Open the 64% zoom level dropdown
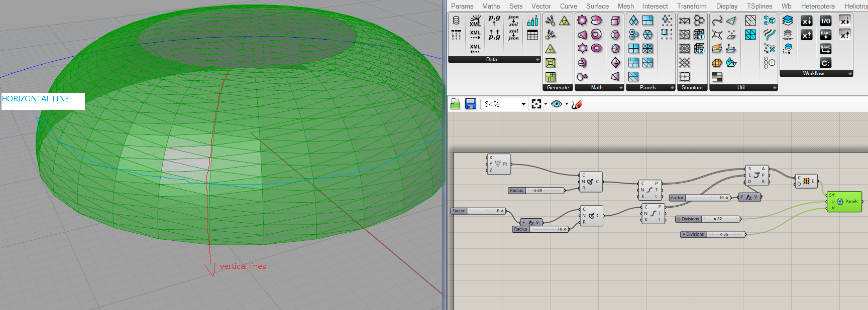Image resolution: width=868 pixels, height=310 pixels. (x=523, y=104)
